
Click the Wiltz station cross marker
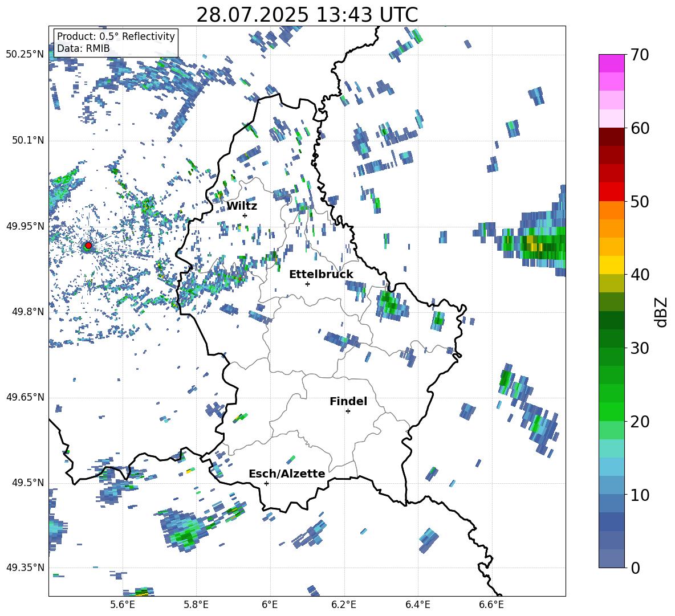245,215
